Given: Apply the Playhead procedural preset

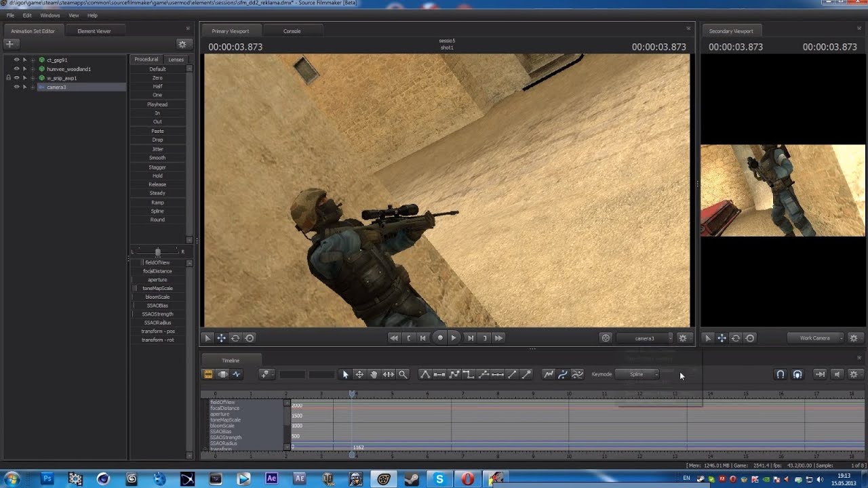Looking at the screenshot, I should pos(157,104).
